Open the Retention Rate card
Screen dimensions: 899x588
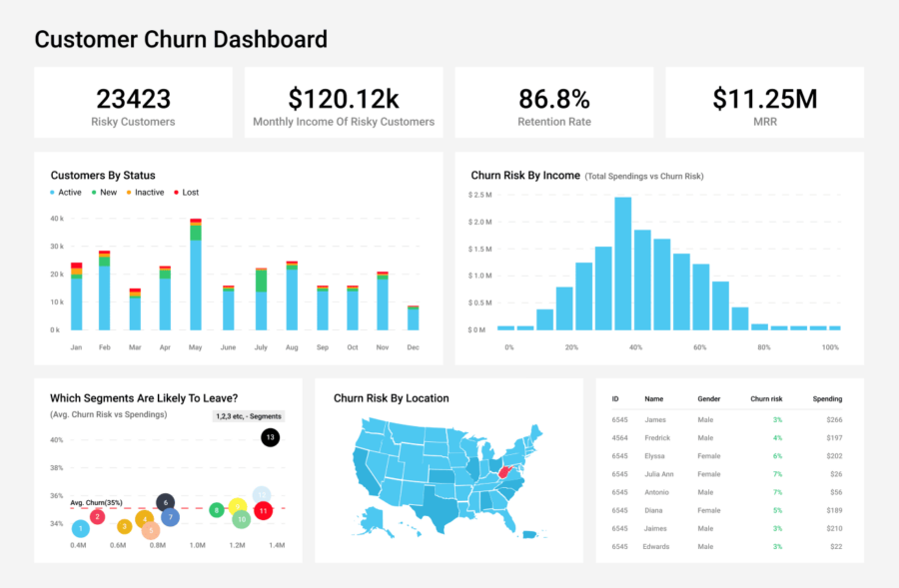click(x=553, y=103)
